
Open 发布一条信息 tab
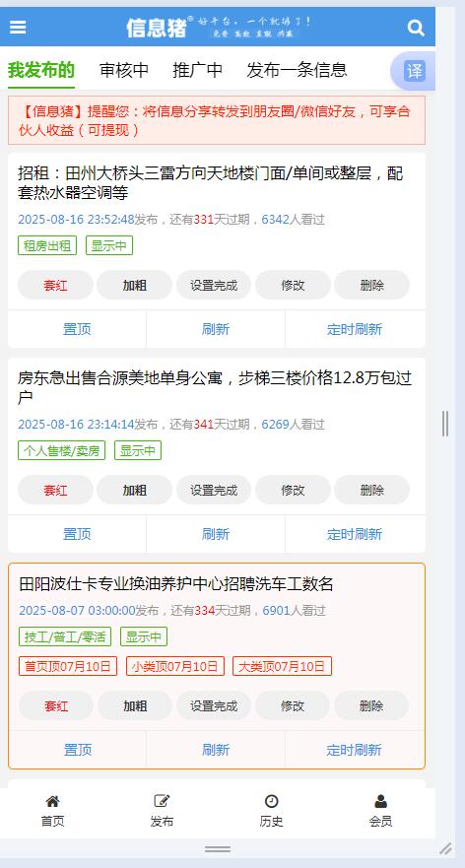(297, 70)
